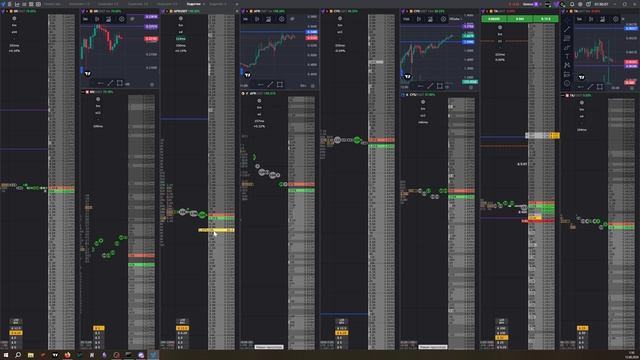Viewport: 640px width, 360px height.
Task: Click the rectangle tool under the CYB chart
Action: coord(440,86)
